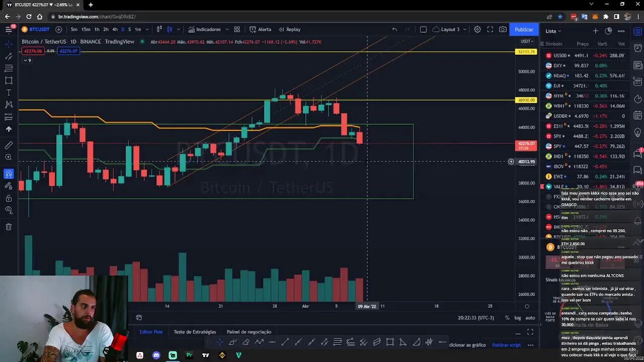
Task: Open timezone 20:22:33 (UTC-3) selector
Action: 475,318
